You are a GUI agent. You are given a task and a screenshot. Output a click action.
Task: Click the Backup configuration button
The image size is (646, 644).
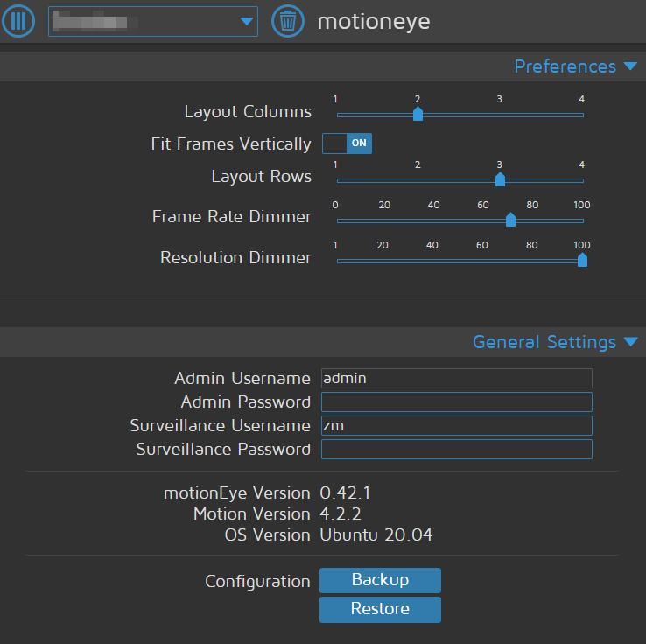380,580
